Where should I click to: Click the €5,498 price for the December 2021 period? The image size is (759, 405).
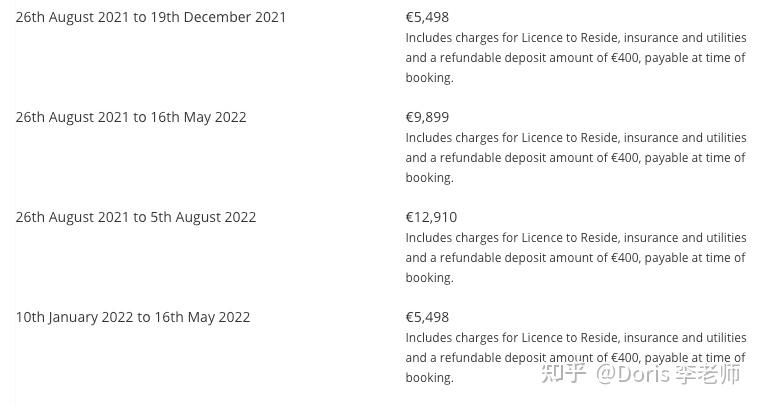pyautogui.click(x=427, y=17)
